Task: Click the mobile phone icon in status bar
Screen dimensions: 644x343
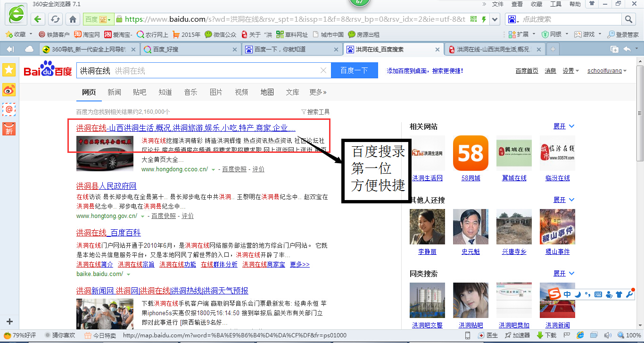Action: [467, 335]
